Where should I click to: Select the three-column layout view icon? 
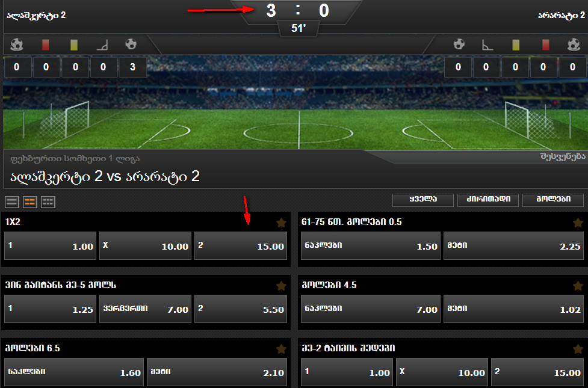48,202
